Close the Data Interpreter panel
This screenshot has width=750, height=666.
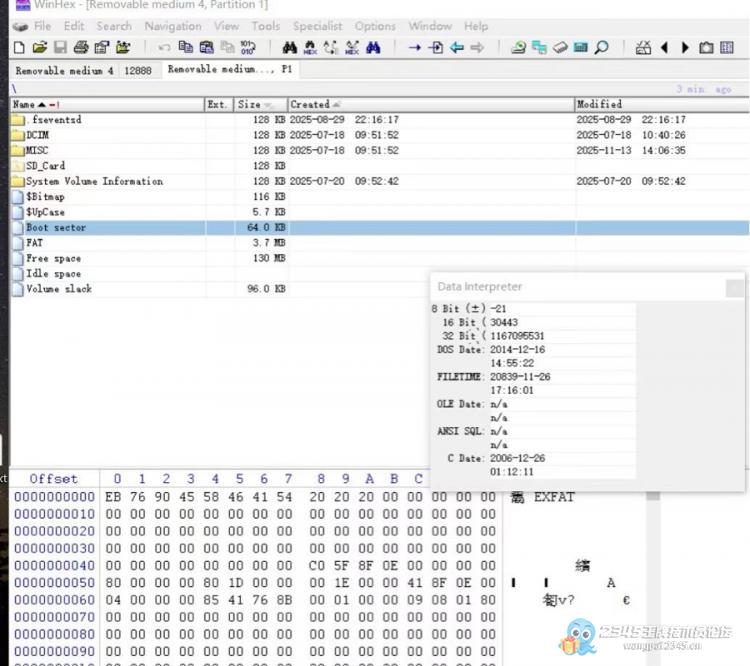[x=733, y=288]
